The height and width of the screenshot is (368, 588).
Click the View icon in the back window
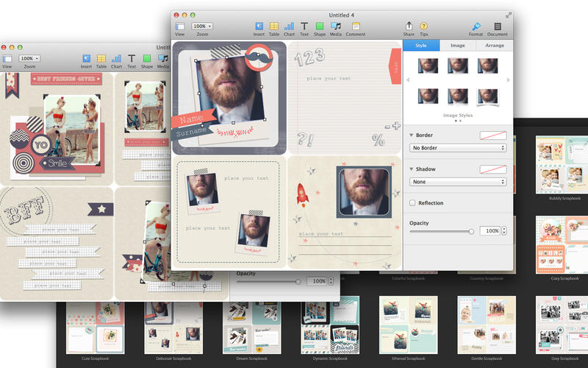point(7,59)
